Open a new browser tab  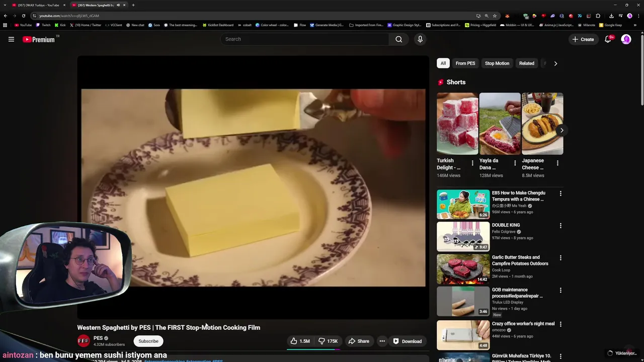point(133,5)
